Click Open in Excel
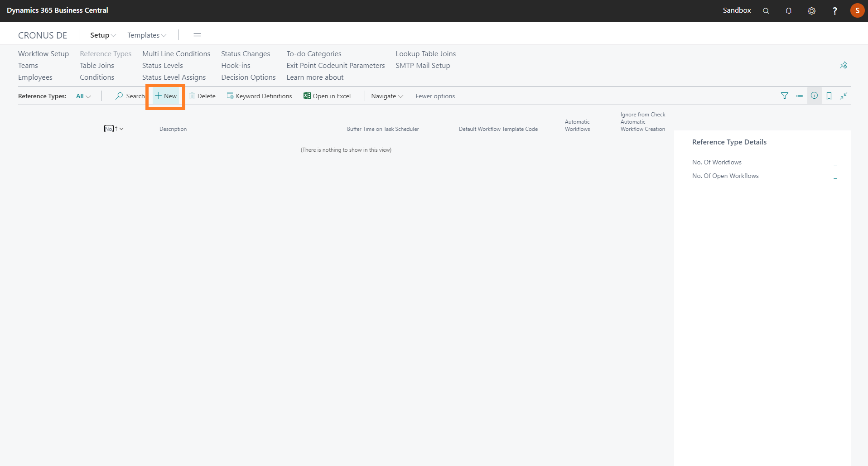868x466 pixels. [x=327, y=96]
